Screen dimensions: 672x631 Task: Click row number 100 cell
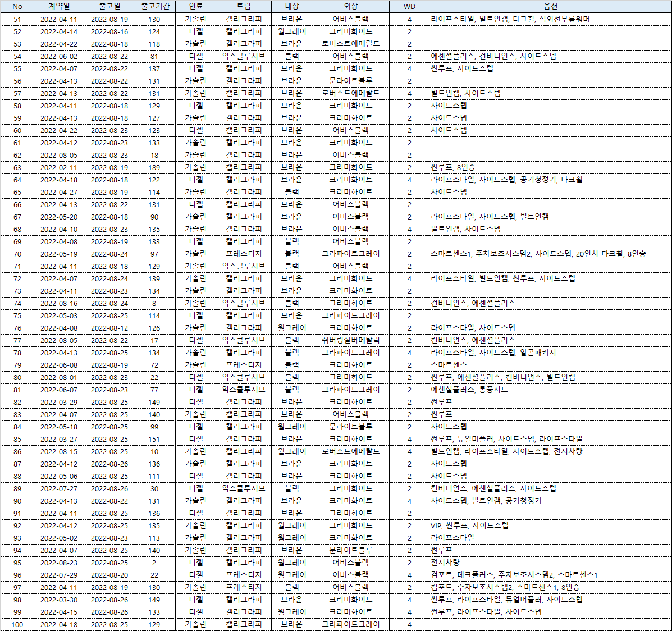17,625
